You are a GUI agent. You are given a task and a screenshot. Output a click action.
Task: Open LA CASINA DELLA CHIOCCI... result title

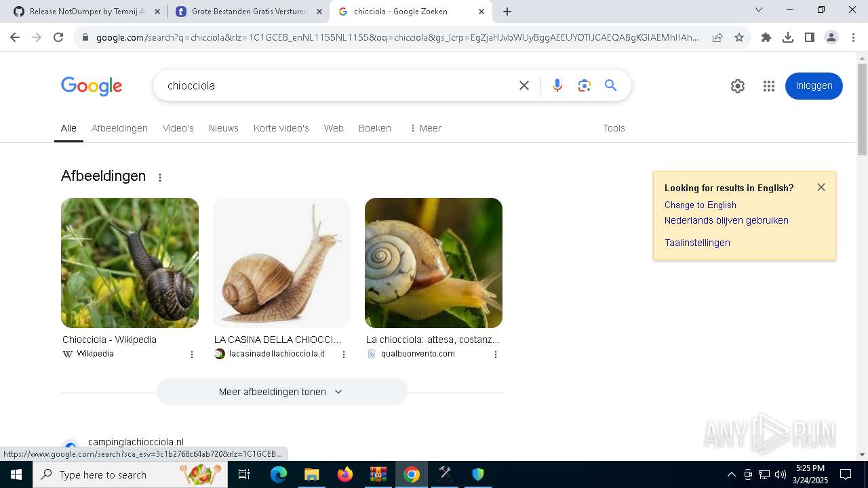point(278,340)
